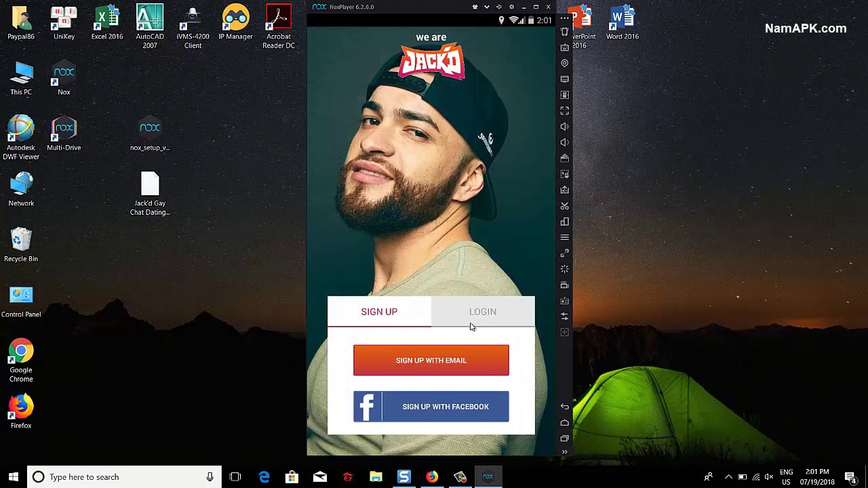This screenshot has width=868, height=488.
Task: Select the Jack'd Gay Chat Dating file icon
Action: point(150,194)
